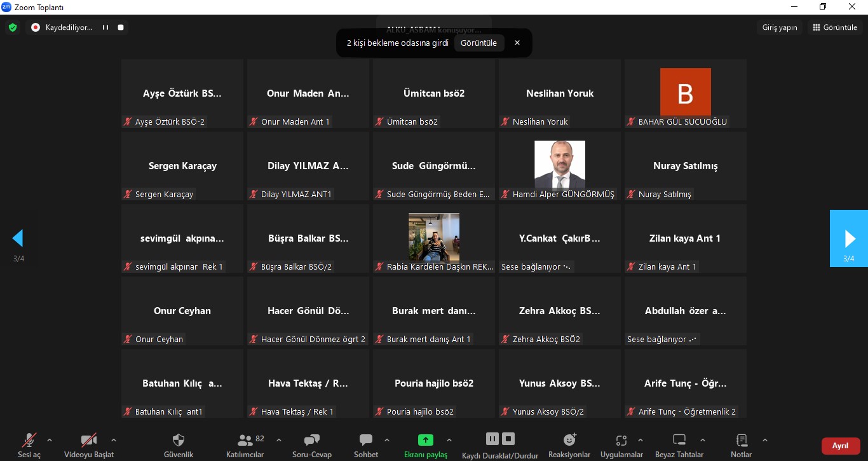Viewport: 868px width, 461px height.
Task: Unmute microphone with Sesi aç
Action: (x=29, y=440)
